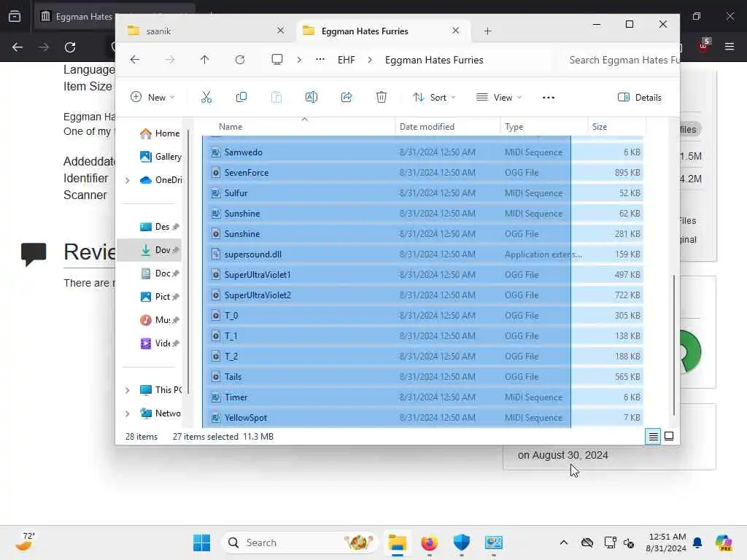Image resolution: width=747 pixels, height=560 pixels.
Task: Open Videos in navigation pane
Action: tap(160, 343)
